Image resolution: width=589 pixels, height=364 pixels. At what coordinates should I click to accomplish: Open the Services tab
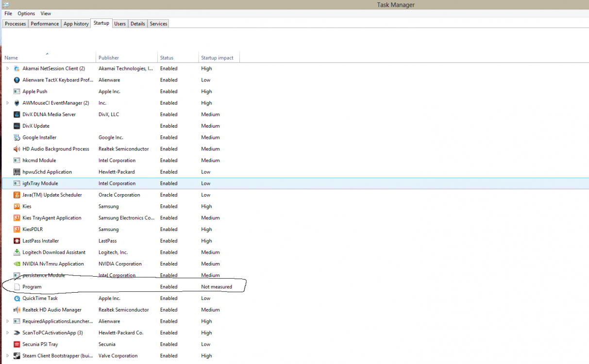point(158,24)
